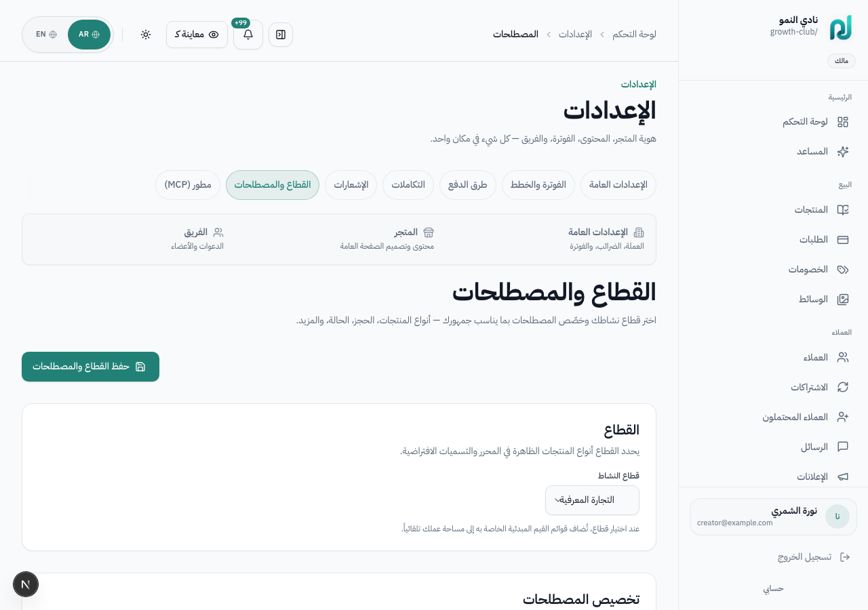Click the نادي النمو brand logo
The width and height of the screenshot is (868, 610).
point(841,28)
